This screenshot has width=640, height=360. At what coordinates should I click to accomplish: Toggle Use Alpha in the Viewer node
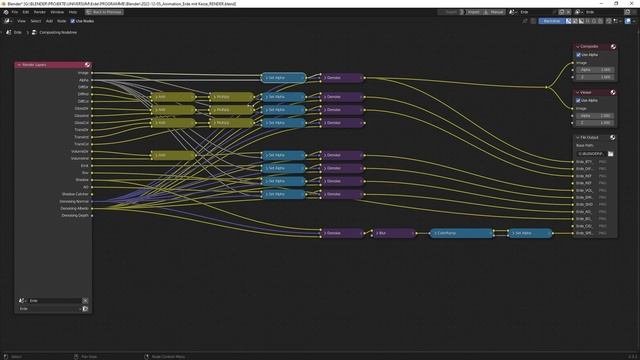[578, 100]
